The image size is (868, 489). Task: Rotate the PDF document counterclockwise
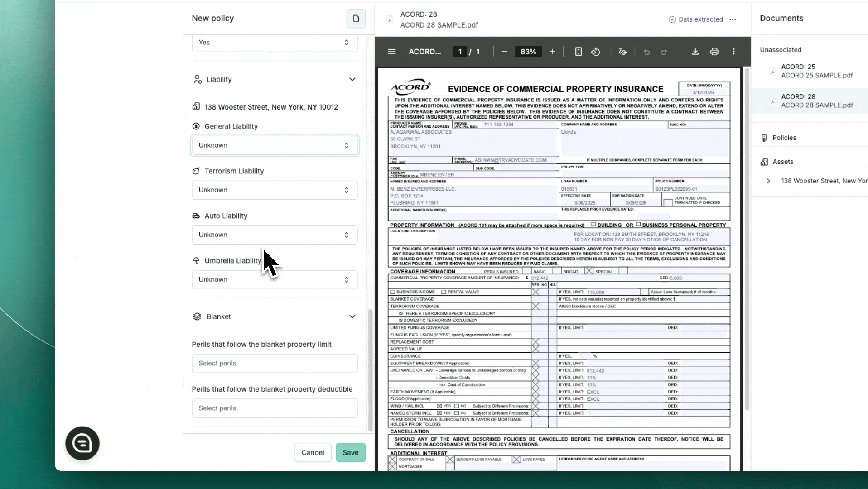596,52
